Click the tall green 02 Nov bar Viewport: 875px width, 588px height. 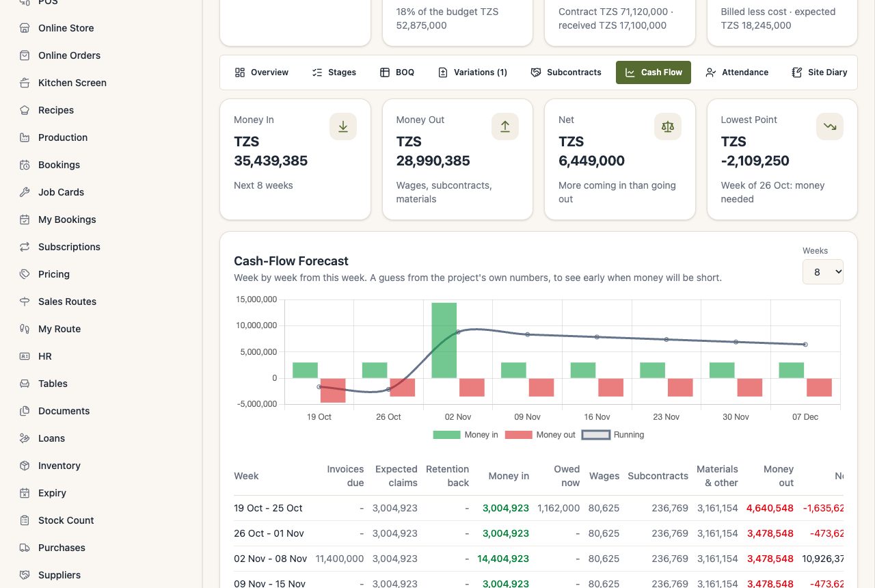pyautogui.click(x=444, y=340)
